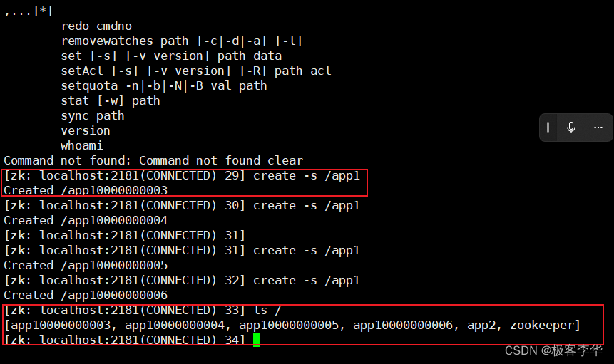Click 'app10000000006' in the ls output
The height and width of the screenshot is (364, 614).
point(403,326)
